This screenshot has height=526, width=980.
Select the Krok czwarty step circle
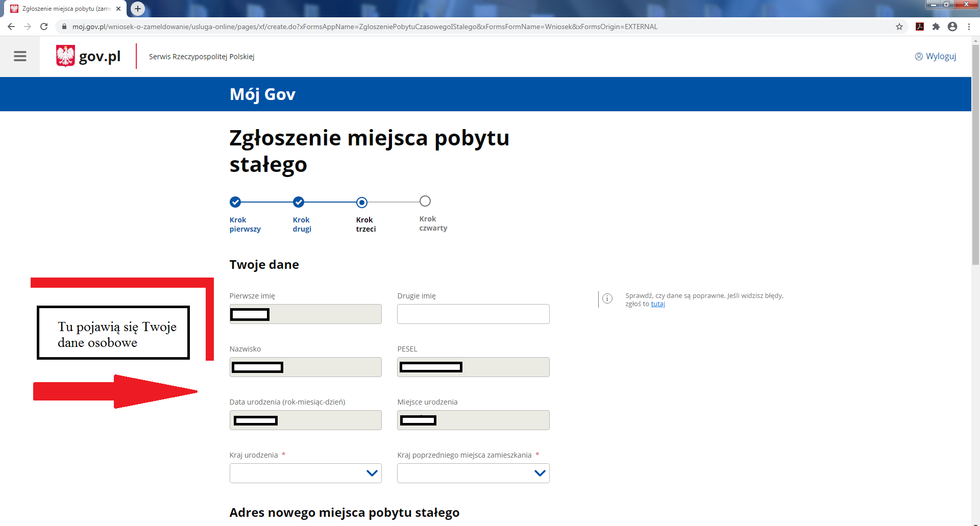(x=425, y=201)
